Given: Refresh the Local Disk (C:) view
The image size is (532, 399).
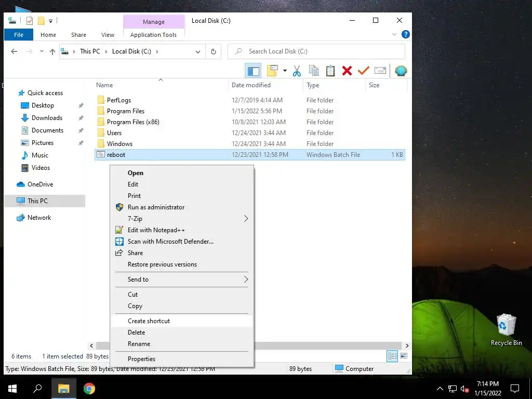Looking at the screenshot, I should [214, 51].
